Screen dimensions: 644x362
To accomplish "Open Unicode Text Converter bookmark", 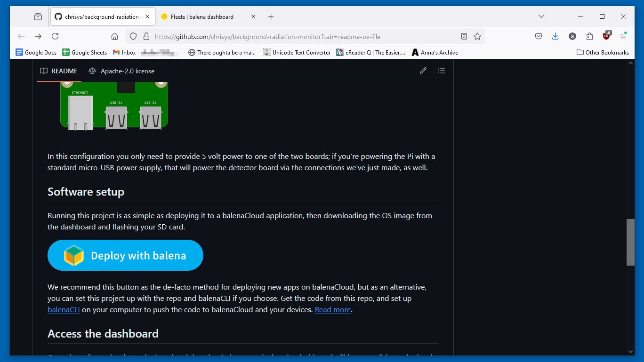I will (297, 52).
